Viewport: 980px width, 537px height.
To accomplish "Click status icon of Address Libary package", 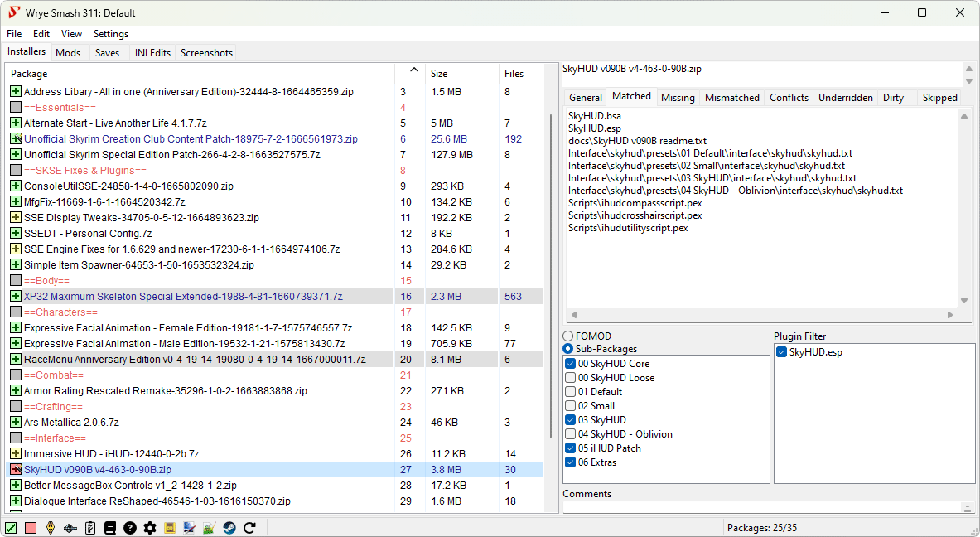I will tap(17, 92).
